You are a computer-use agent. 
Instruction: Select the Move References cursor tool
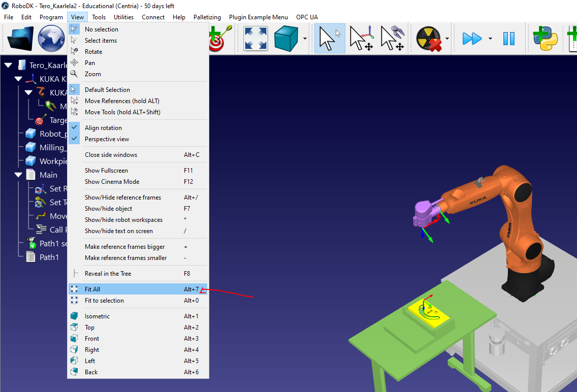[362, 39]
